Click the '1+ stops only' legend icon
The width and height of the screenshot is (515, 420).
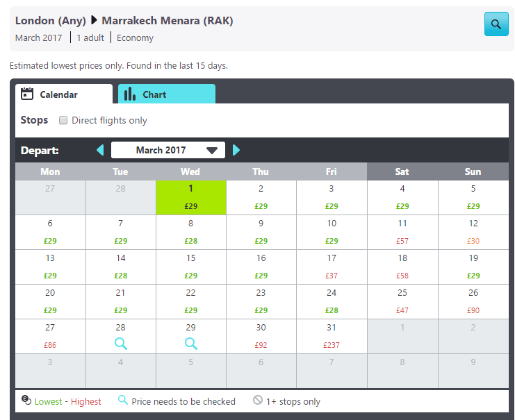coord(258,400)
